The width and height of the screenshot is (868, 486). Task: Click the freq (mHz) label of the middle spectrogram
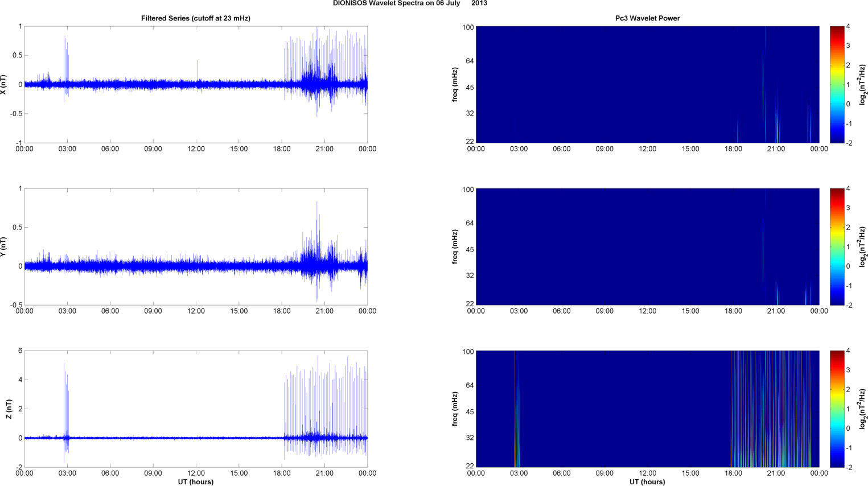(455, 246)
